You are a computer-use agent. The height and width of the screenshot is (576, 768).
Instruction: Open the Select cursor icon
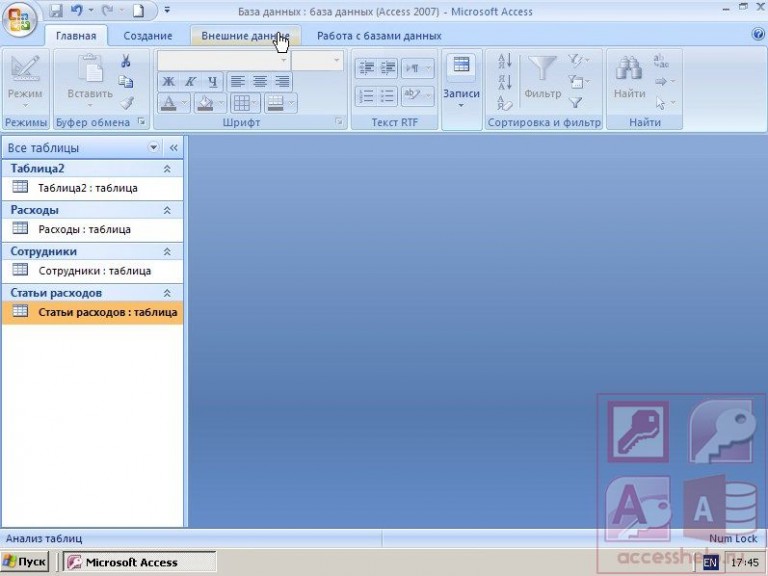[x=664, y=103]
